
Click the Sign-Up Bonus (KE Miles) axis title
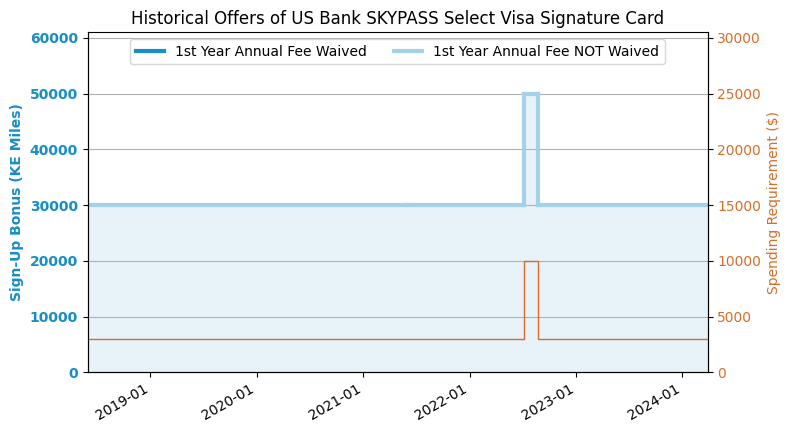pos(16,203)
